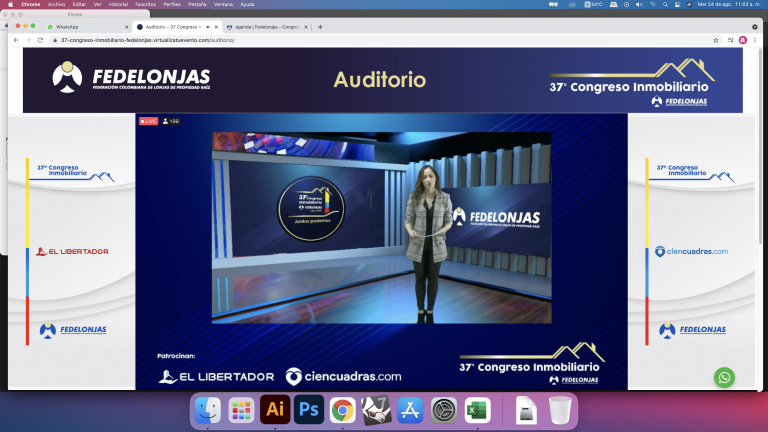The image size is (768, 432).
Task: Open Spotlight search in the menu bar
Action: tap(665, 4)
